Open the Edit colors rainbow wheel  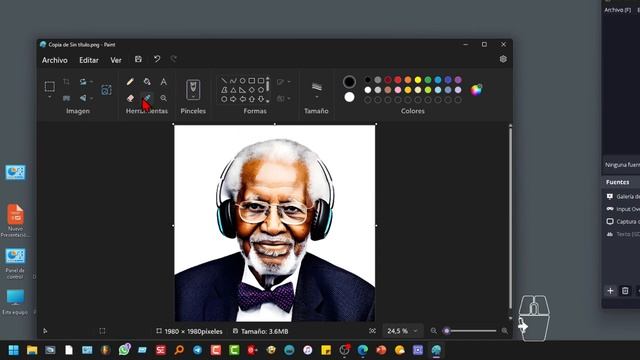(476, 90)
